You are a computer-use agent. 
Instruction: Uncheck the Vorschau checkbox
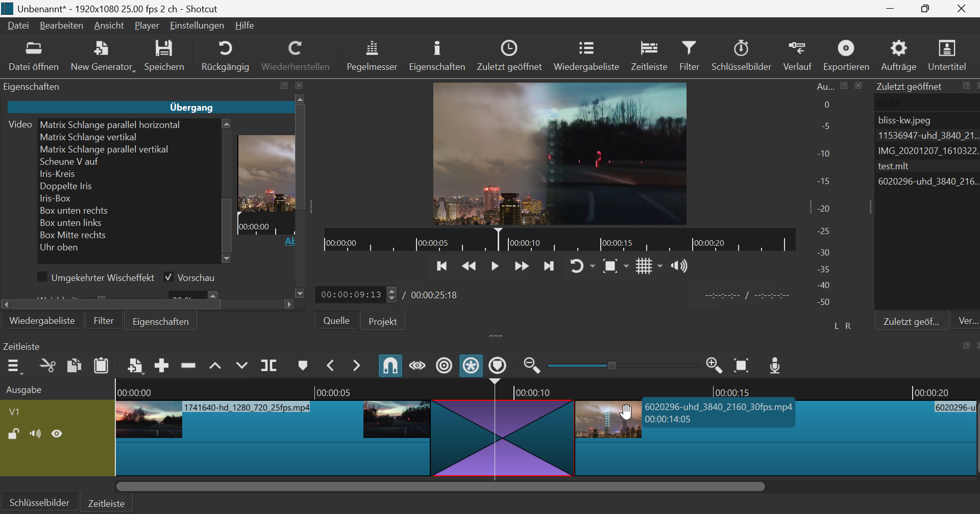tap(168, 277)
